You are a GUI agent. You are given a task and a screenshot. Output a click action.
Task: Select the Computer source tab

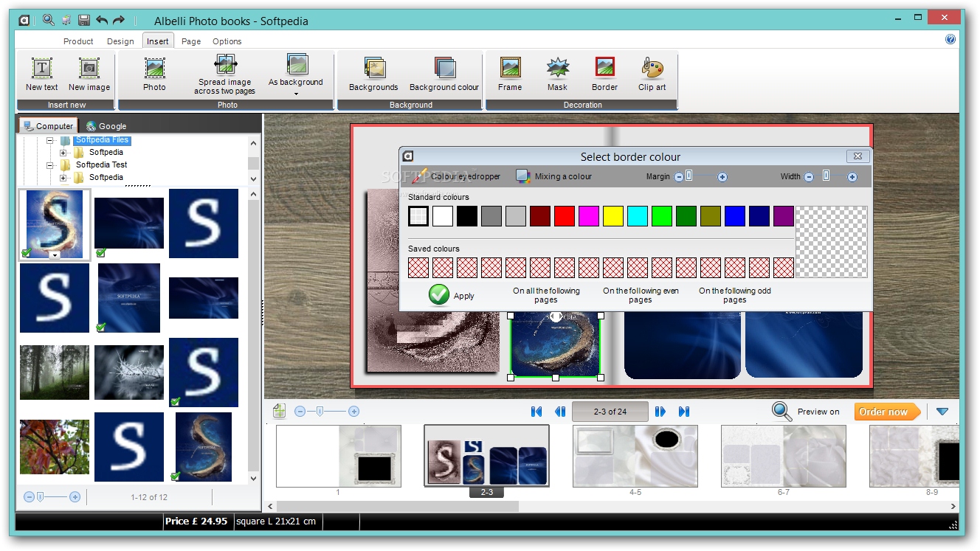pyautogui.click(x=48, y=126)
